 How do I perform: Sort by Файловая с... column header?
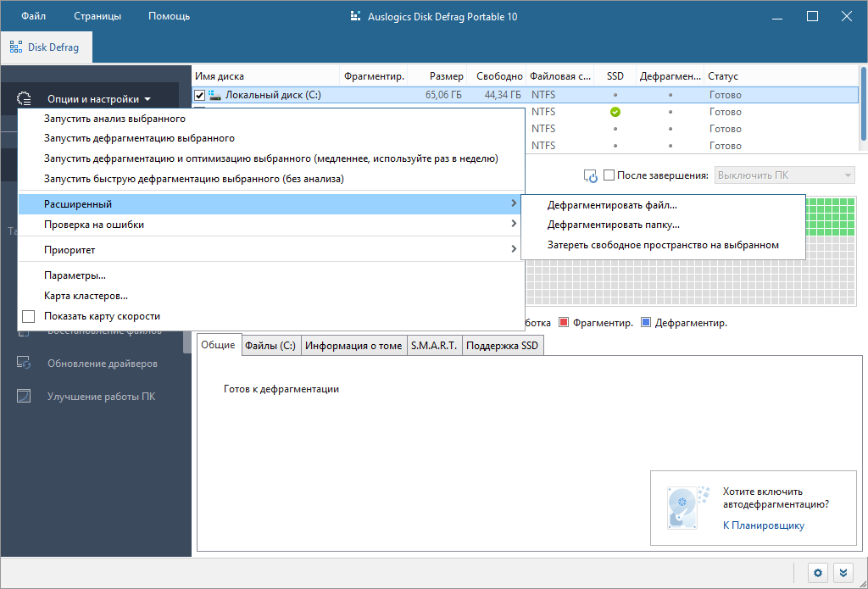pyautogui.click(x=559, y=76)
